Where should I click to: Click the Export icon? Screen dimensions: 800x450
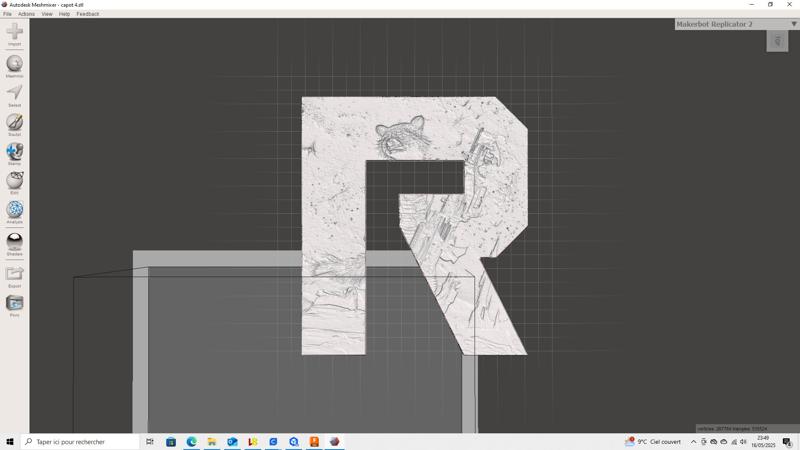pos(14,273)
